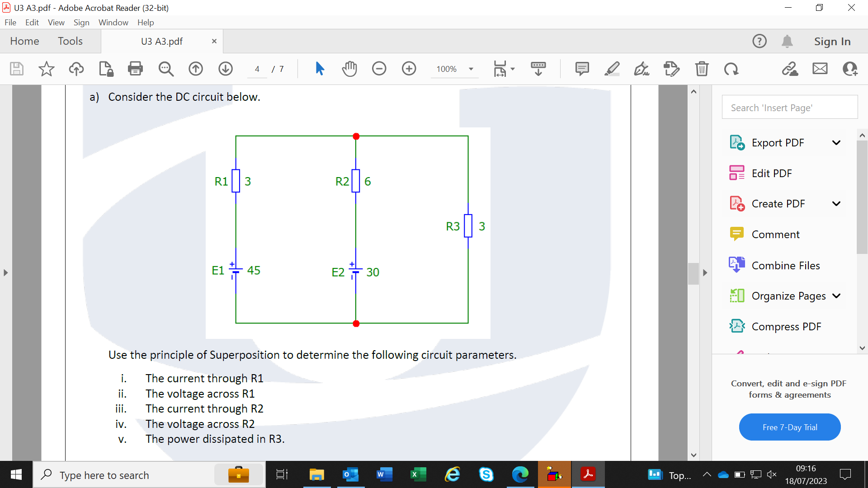Expand the left navigation pane arrow

point(5,272)
